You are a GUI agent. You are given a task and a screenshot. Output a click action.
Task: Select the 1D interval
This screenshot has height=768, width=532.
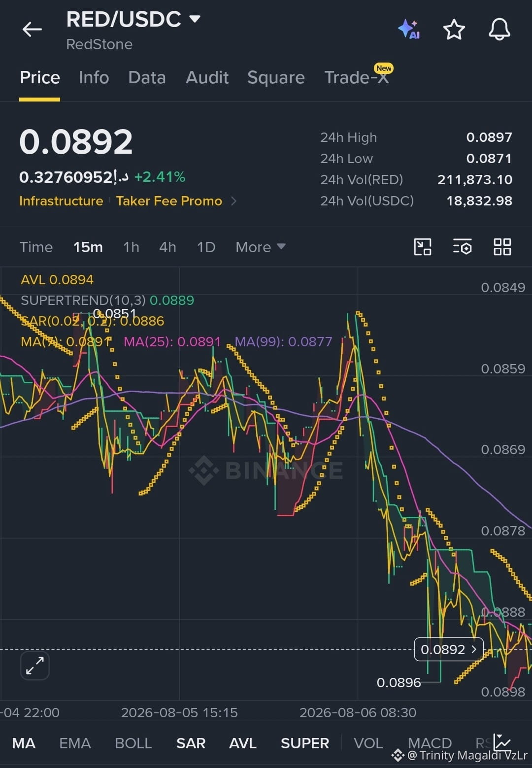point(206,247)
